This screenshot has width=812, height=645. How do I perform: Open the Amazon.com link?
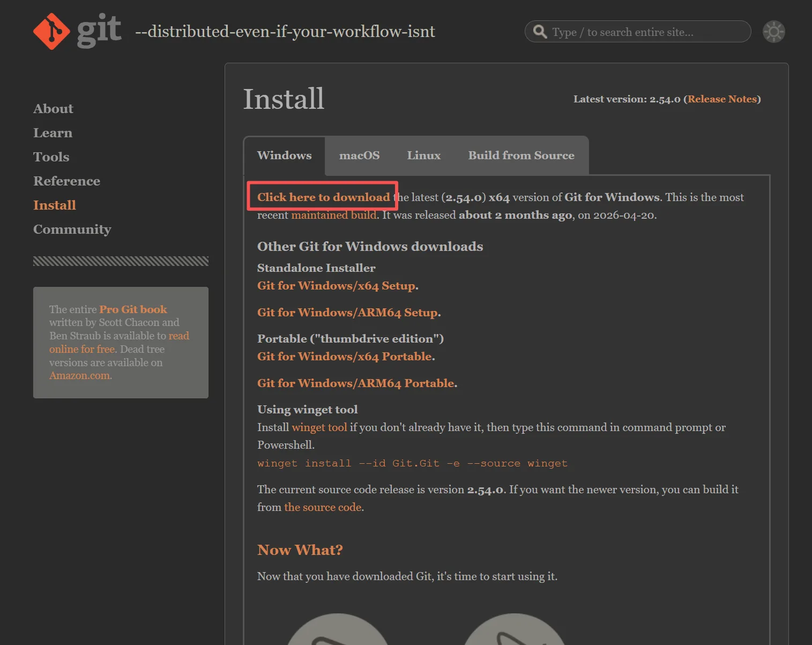pos(79,375)
